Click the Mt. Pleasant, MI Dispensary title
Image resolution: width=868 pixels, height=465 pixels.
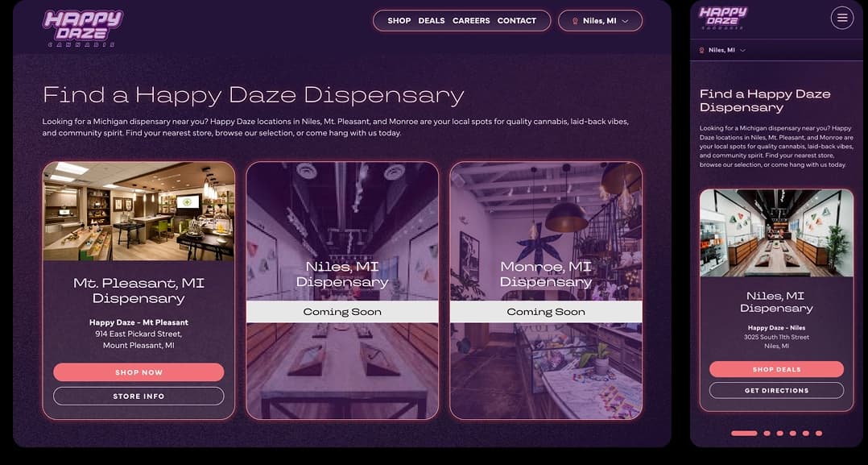click(138, 291)
